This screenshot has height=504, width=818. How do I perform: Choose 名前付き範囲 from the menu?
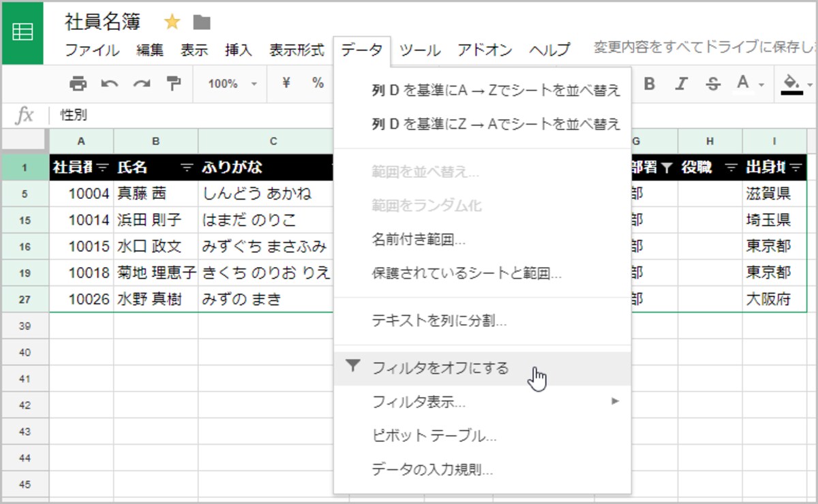point(483,239)
